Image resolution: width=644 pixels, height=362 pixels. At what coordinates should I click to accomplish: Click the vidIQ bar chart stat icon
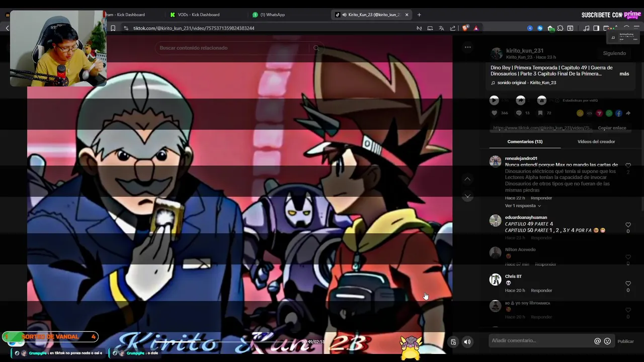tap(541, 100)
